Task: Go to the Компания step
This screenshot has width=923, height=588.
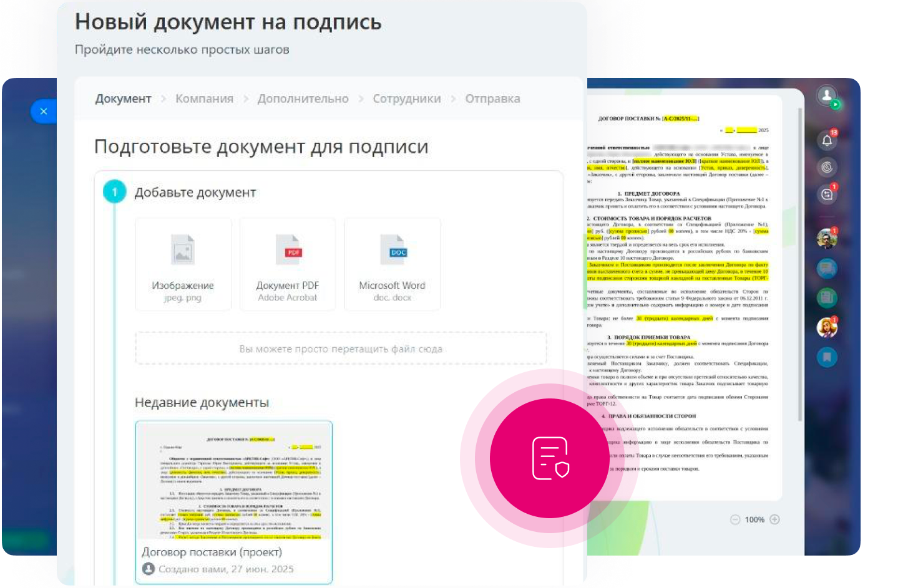Action: pos(204,99)
